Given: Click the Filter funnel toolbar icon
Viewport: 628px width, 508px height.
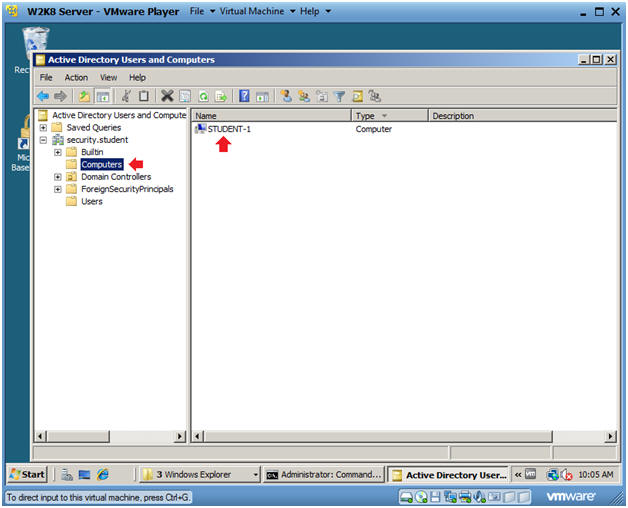Looking at the screenshot, I should tap(339, 96).
